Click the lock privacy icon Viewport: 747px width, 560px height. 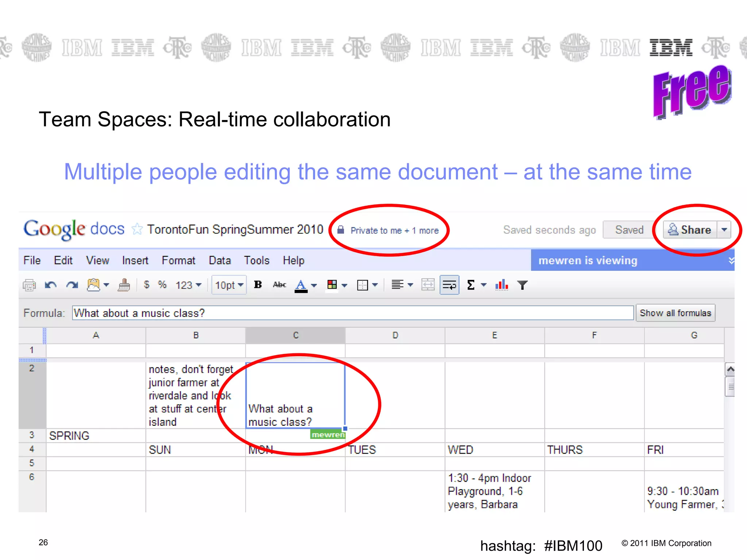pos(341,230)
